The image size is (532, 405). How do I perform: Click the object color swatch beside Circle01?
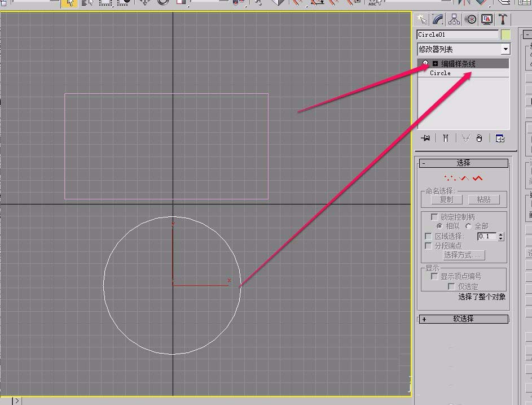pos(505,34)
